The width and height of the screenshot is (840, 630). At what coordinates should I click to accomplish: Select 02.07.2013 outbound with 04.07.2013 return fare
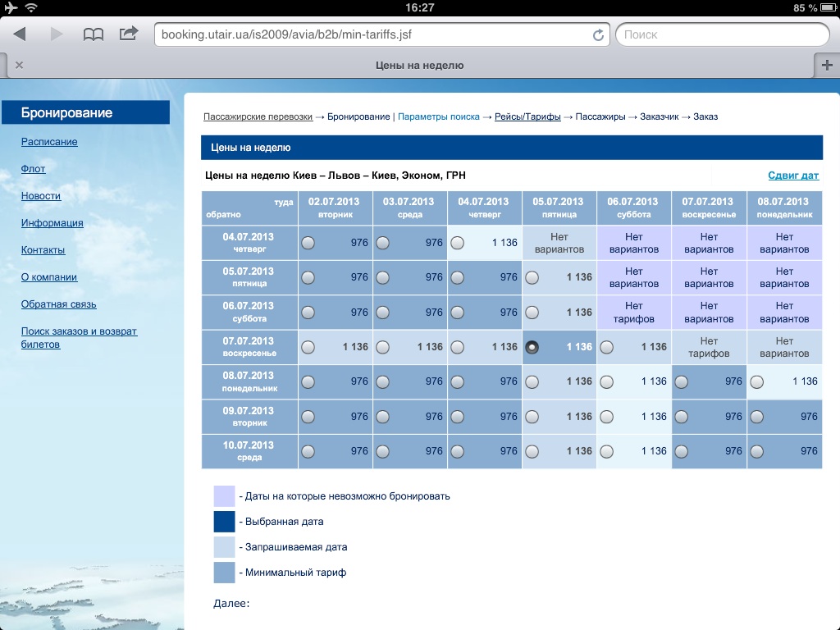pos(308,243)
